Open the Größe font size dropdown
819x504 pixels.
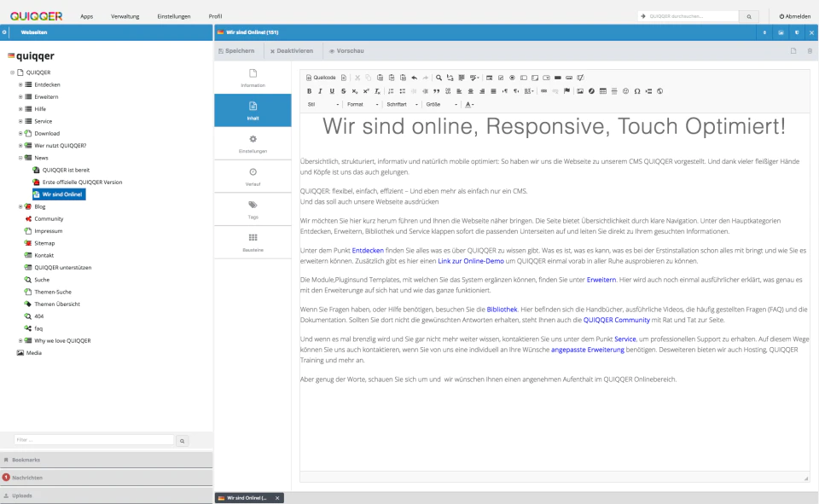coord(441,104)
